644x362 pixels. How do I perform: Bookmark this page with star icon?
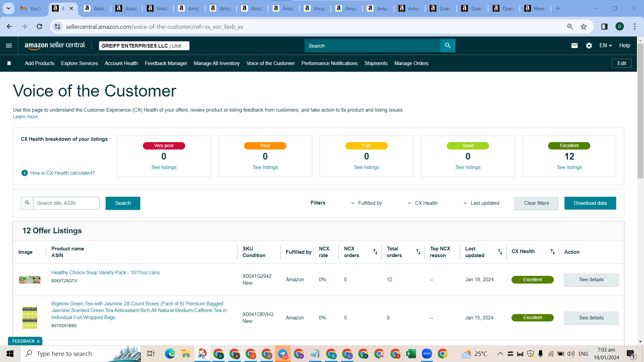click(x=584, y=26)
